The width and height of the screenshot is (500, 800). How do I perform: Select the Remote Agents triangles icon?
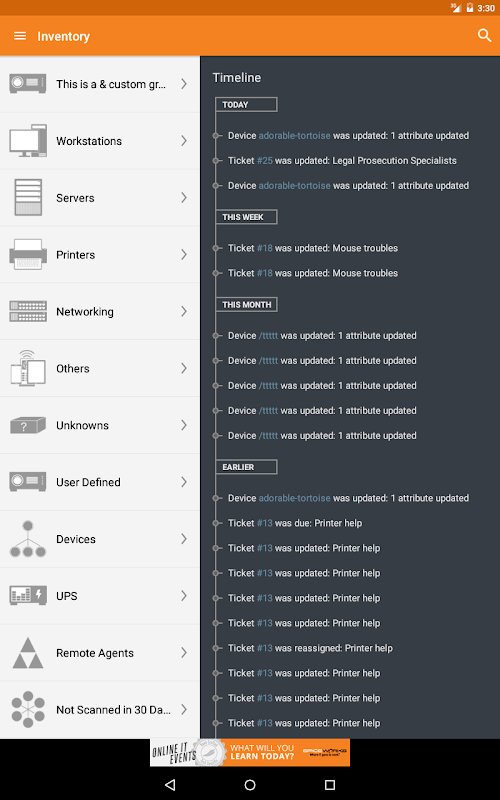(x=28, y=653)
